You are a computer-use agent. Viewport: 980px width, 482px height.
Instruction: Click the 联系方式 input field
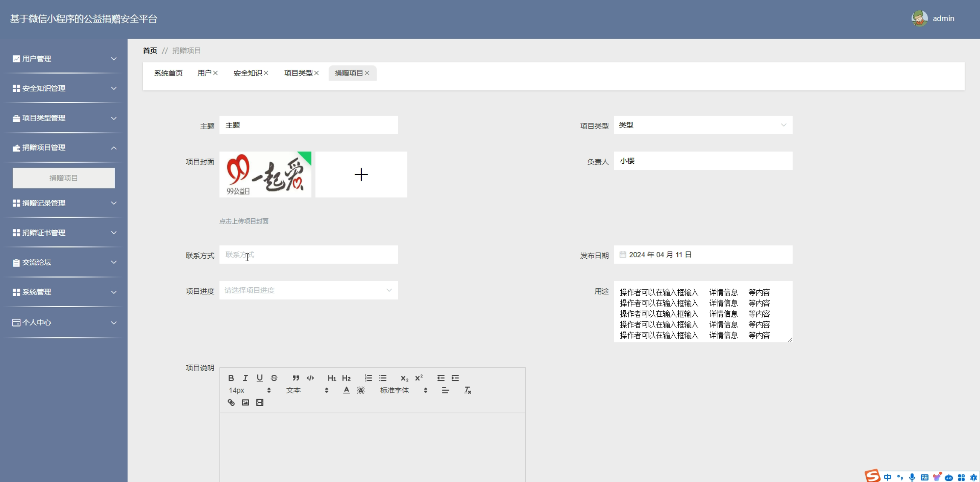pos(309,255)
